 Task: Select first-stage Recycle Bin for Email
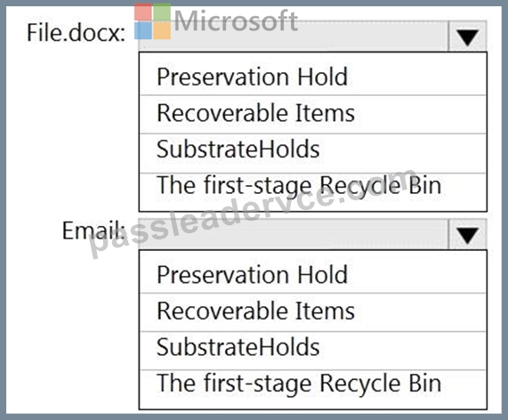[312, 389]
